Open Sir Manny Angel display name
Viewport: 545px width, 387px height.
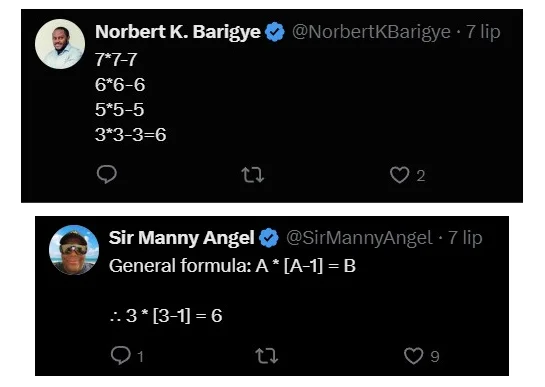tap(181, 238)
